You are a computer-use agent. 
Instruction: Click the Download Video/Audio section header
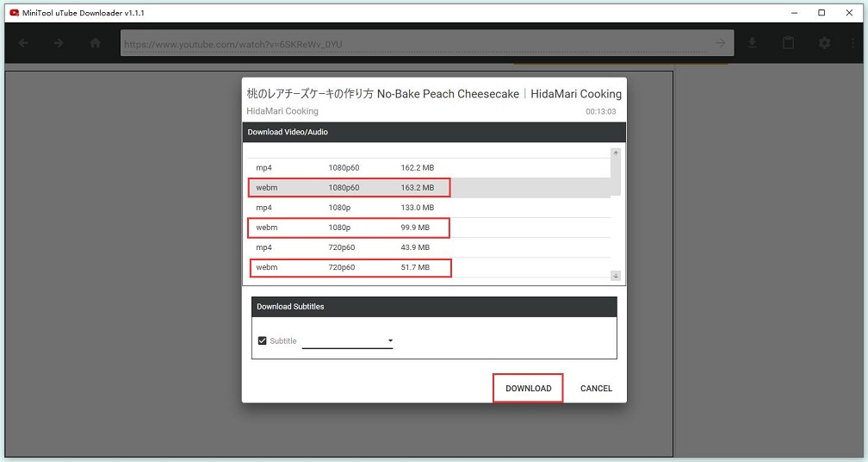point(434,133)
